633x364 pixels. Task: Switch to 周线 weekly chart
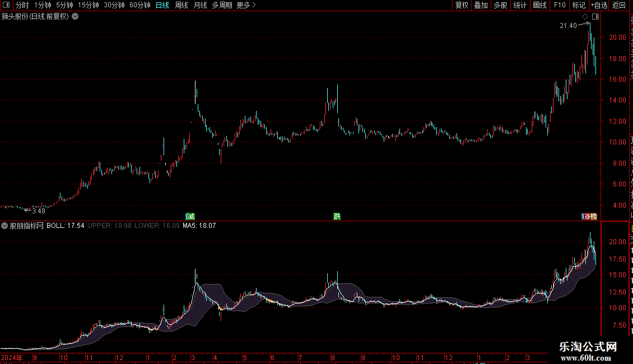(x=181, y=5)
